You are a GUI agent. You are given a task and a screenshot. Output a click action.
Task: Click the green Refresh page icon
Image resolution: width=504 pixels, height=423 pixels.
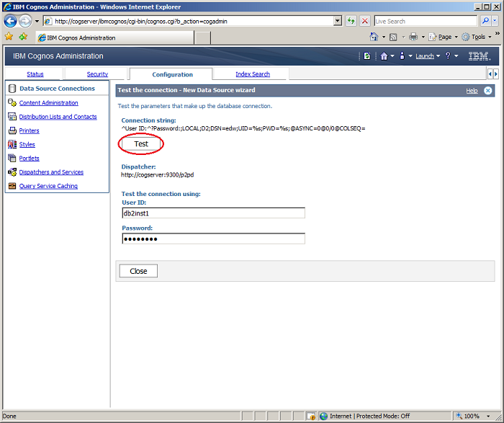point(351,21)
